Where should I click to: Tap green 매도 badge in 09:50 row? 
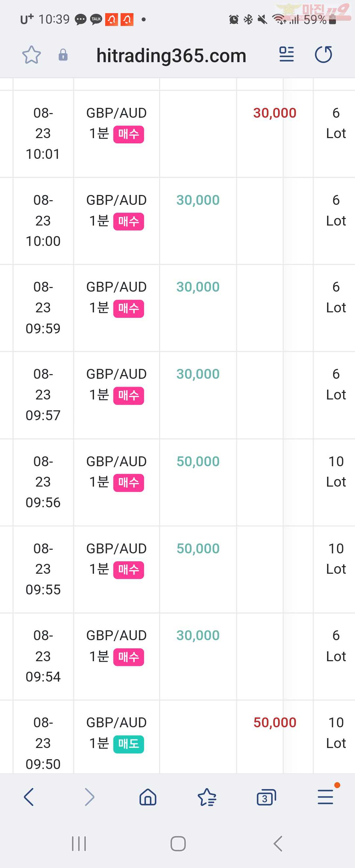point(129,744)
